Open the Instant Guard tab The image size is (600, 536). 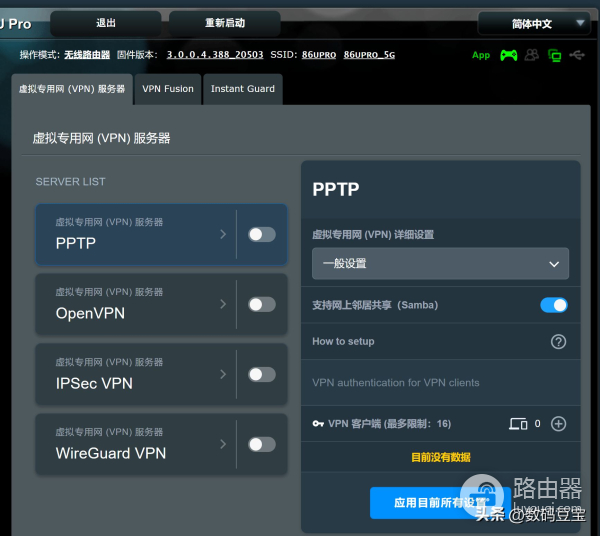tap(243, 89)
